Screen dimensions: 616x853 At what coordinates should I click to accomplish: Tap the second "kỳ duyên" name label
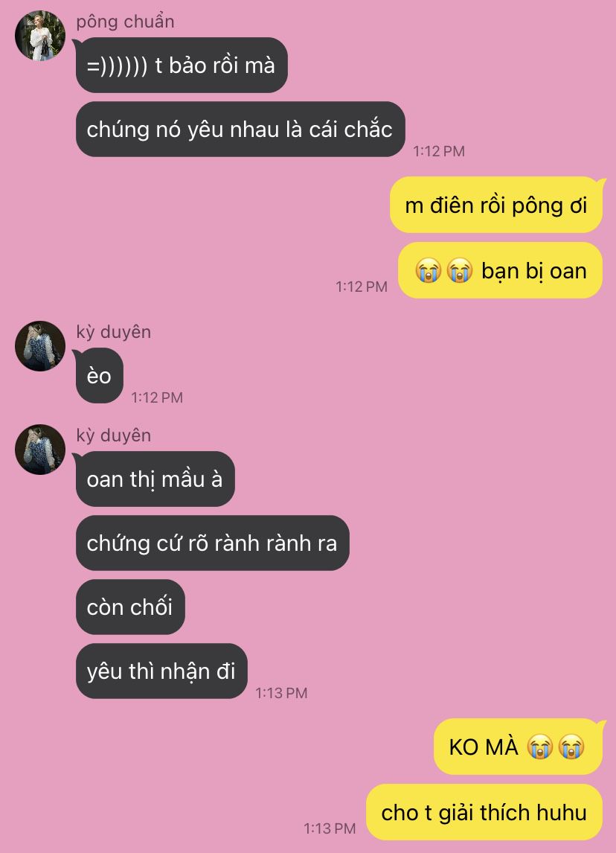pyautogui.click(x=114, y=435)
